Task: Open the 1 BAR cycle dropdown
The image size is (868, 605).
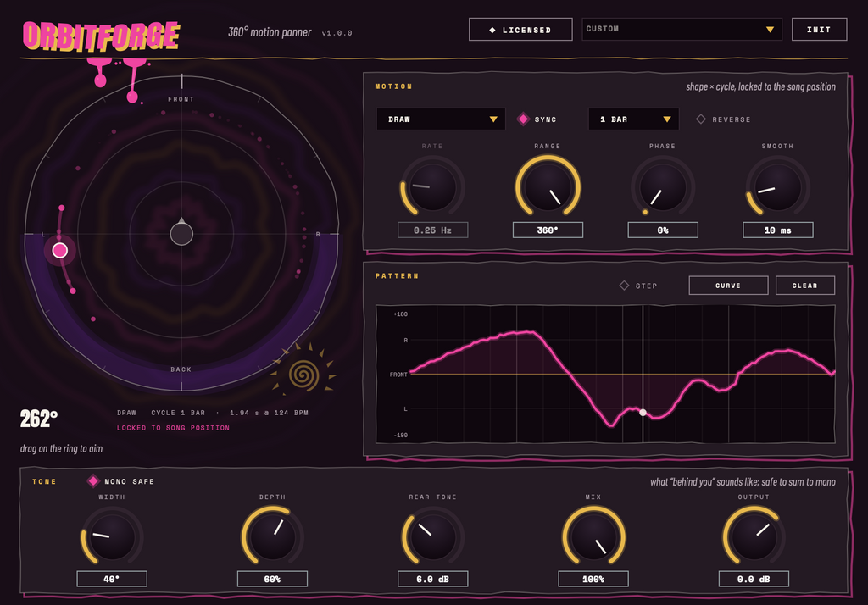Action: [x=633, y=119]
